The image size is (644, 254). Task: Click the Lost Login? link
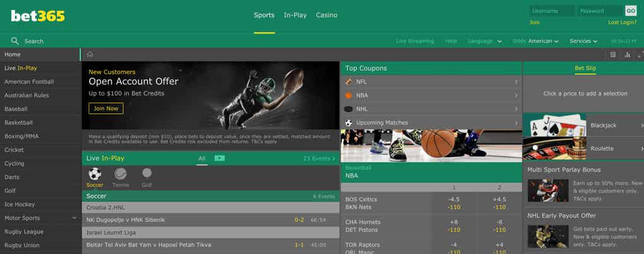click(623, 22)
